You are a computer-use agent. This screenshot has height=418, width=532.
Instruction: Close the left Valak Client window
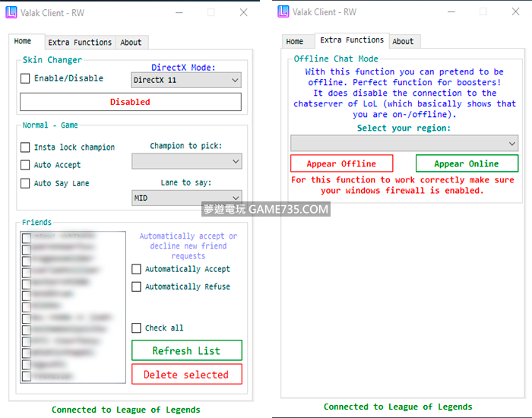pos(244,13)
